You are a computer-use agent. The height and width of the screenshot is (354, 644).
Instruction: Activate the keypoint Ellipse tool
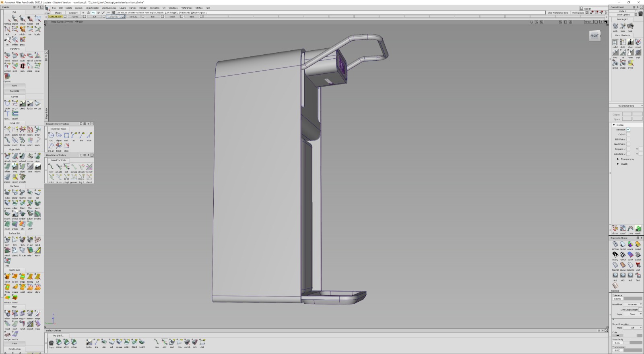[x=59, y=136]
